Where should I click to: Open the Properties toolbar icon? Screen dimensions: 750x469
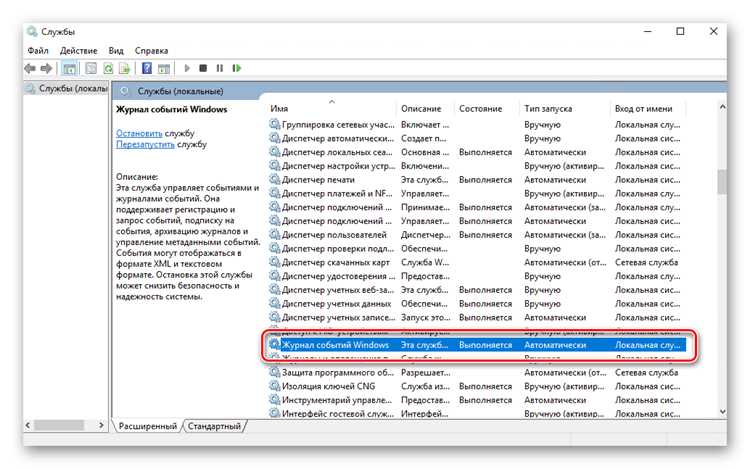91,68
